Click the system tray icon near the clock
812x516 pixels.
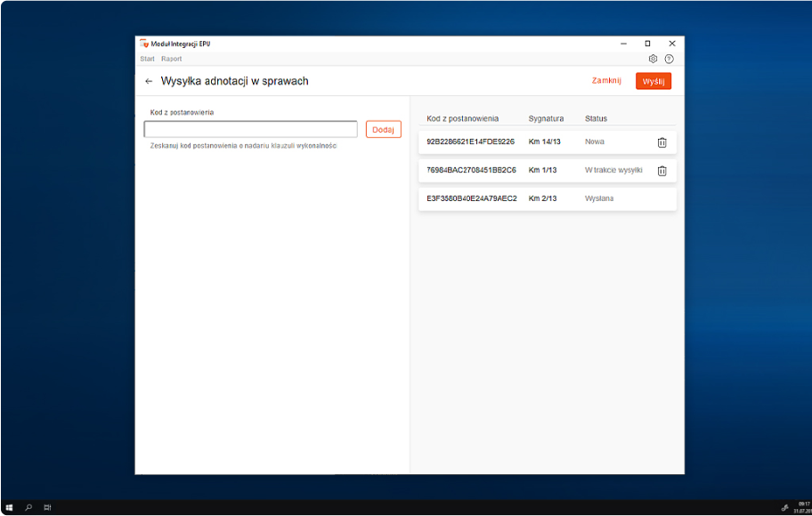click(784, 508)
